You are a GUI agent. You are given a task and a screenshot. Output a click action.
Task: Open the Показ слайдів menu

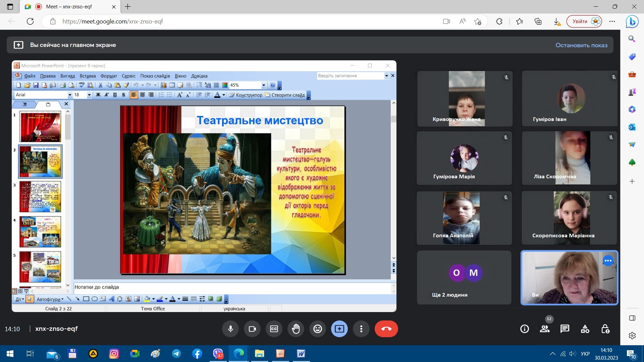point(155,76)
